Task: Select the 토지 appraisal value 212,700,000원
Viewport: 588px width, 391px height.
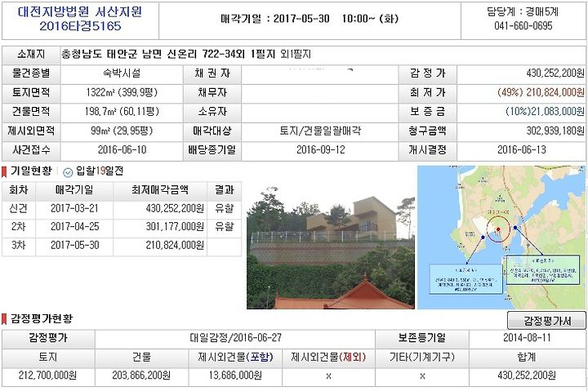Action: click(47, 375)
